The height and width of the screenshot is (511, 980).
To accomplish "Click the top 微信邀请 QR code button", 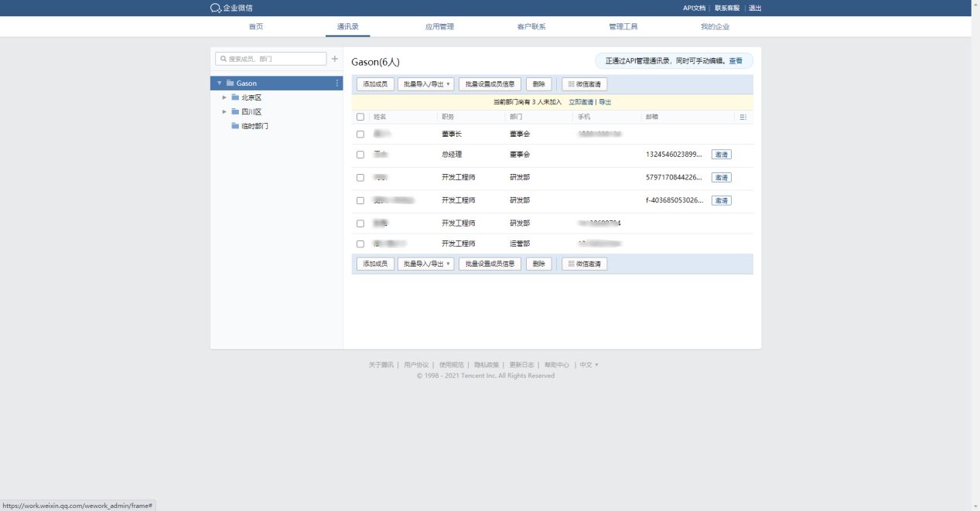I will coord(584,84).
